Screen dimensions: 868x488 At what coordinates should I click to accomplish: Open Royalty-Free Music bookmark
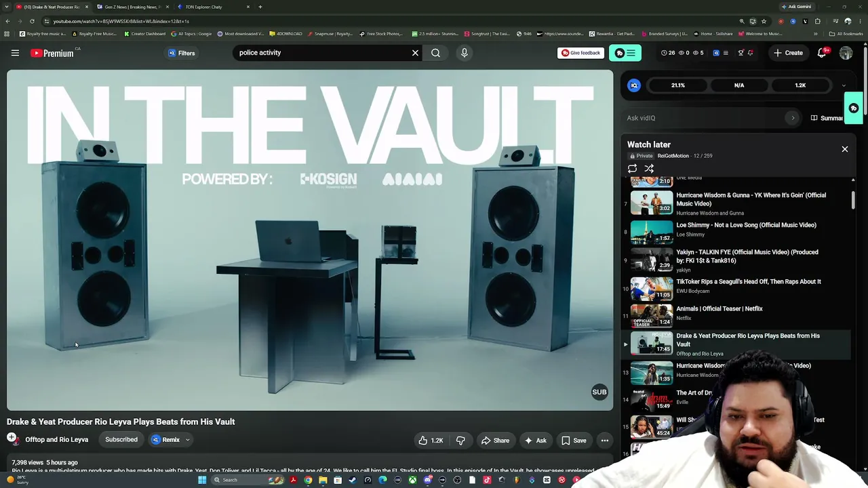coord(94,34)
